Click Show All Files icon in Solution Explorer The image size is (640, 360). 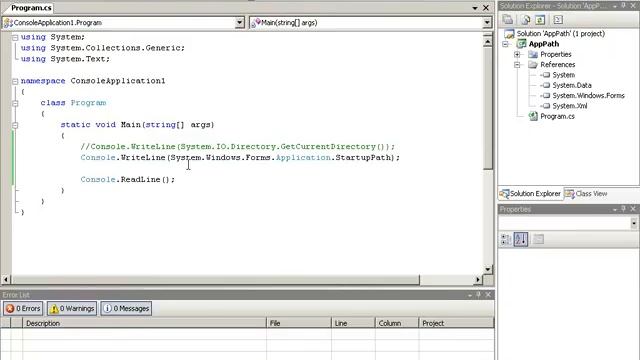526,20
